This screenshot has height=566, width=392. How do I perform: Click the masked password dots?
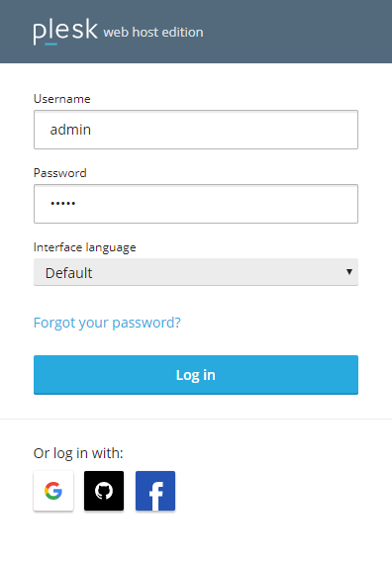pyautogui.click(x=63, y=204)
